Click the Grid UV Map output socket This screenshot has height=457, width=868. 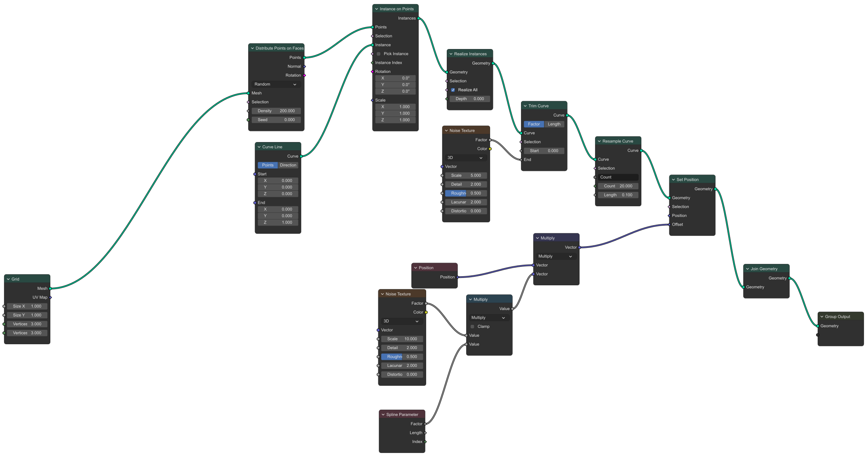[x=50, y=297]
